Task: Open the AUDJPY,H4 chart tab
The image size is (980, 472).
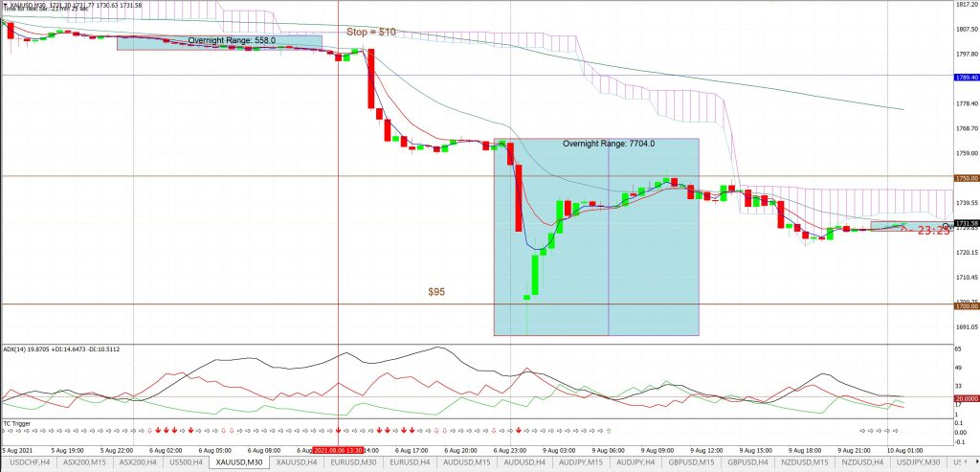Action: [634, 462]
